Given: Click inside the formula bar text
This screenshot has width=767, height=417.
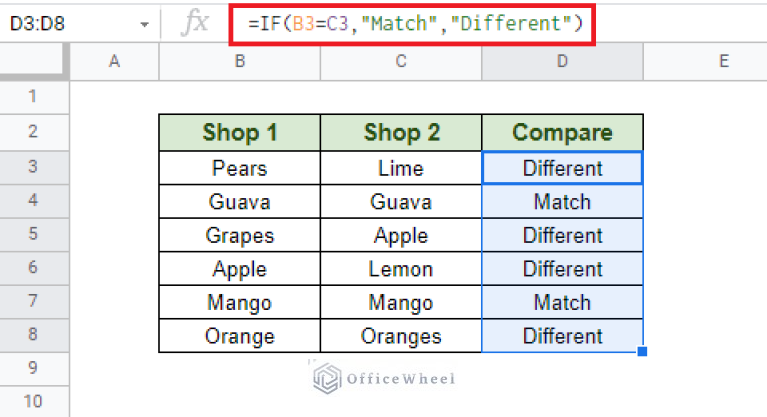Looking at the screenshot, I should tap(415, 23).
